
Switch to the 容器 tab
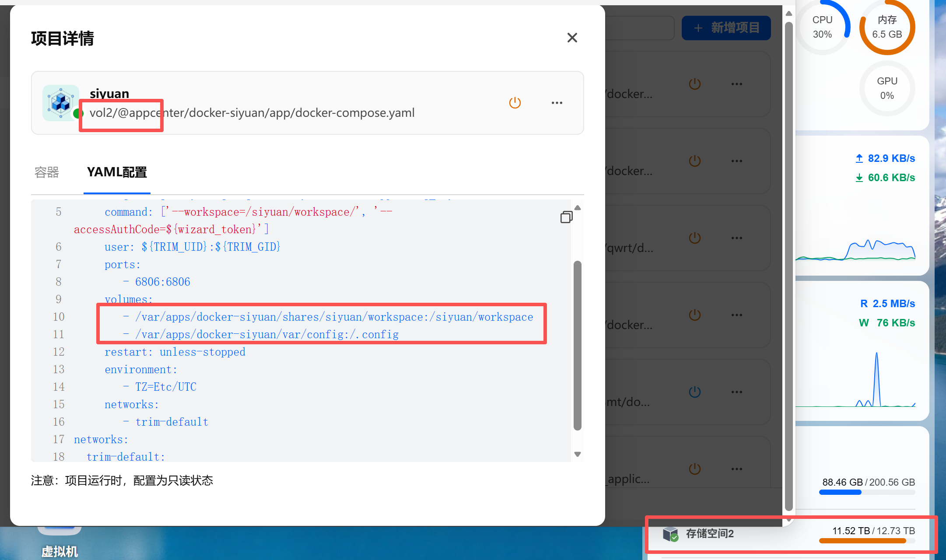[x=47, y=172]
